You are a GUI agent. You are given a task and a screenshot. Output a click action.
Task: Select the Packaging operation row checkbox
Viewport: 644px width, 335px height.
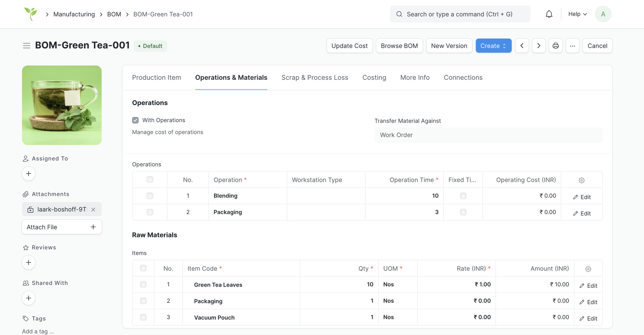click(150, 212)
